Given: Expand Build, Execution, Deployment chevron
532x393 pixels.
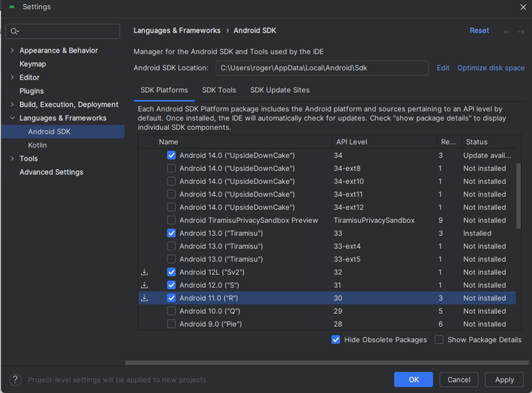Looking at the screenshot, I should pos(12,105).
